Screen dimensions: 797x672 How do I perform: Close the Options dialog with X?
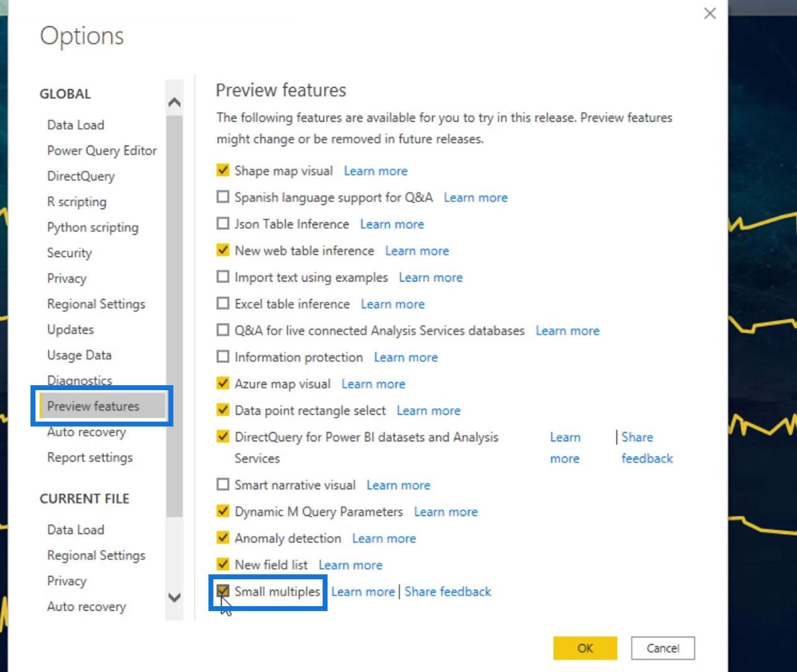click(710, 13)
